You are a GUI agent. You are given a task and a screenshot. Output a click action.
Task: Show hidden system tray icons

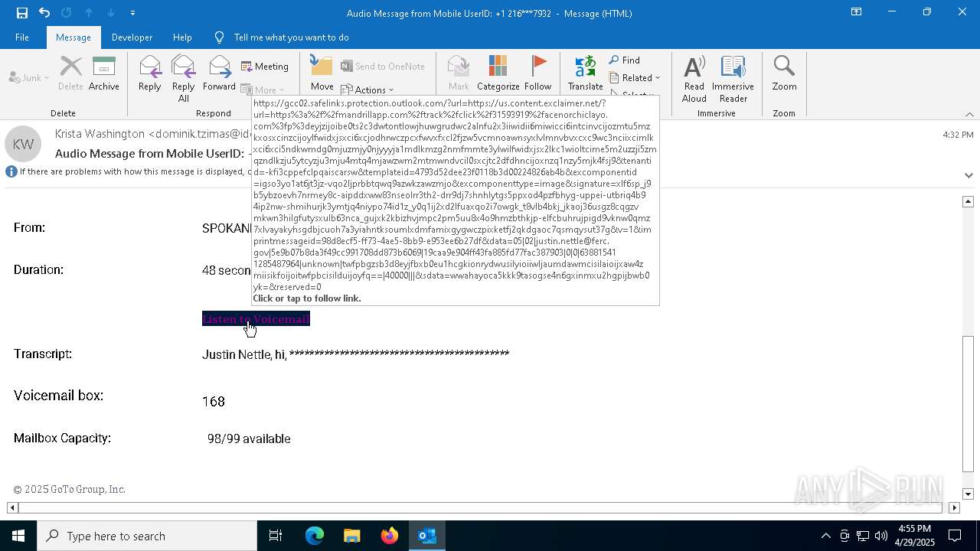(825, 536)
